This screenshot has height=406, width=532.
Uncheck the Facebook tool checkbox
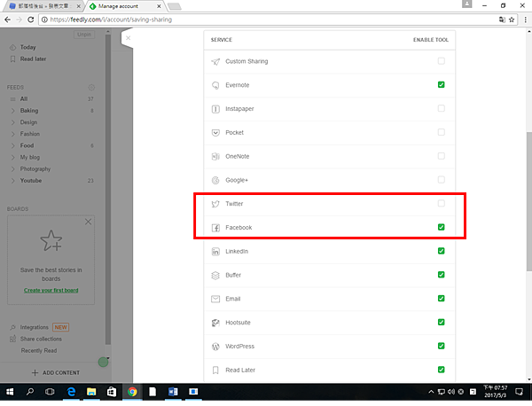[x=441, y=227]
